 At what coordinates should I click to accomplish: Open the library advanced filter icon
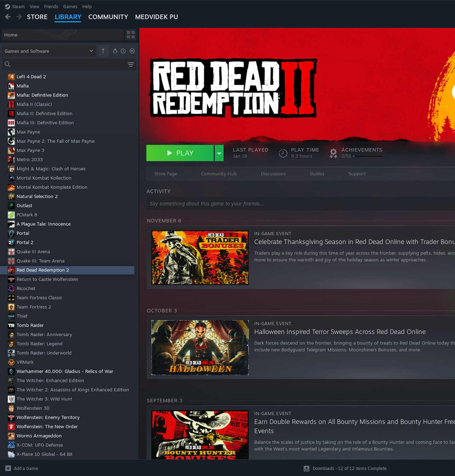coord(131,64)
